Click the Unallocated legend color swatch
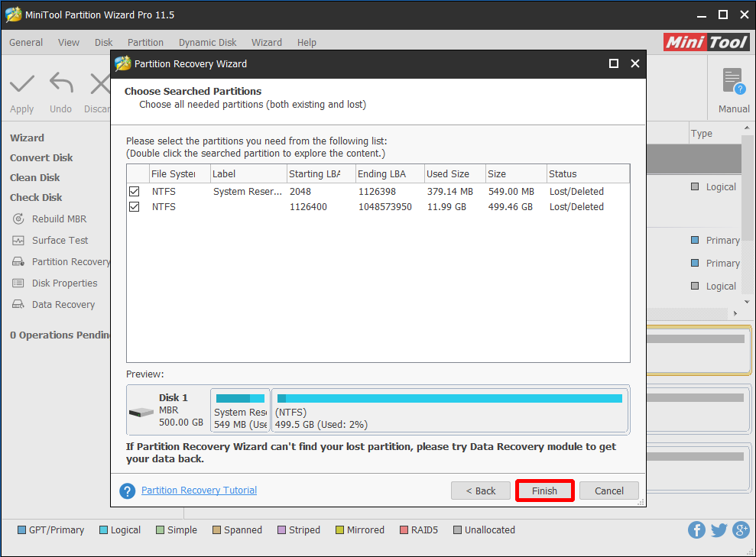 pyautogui.click(x=458, y=530)
